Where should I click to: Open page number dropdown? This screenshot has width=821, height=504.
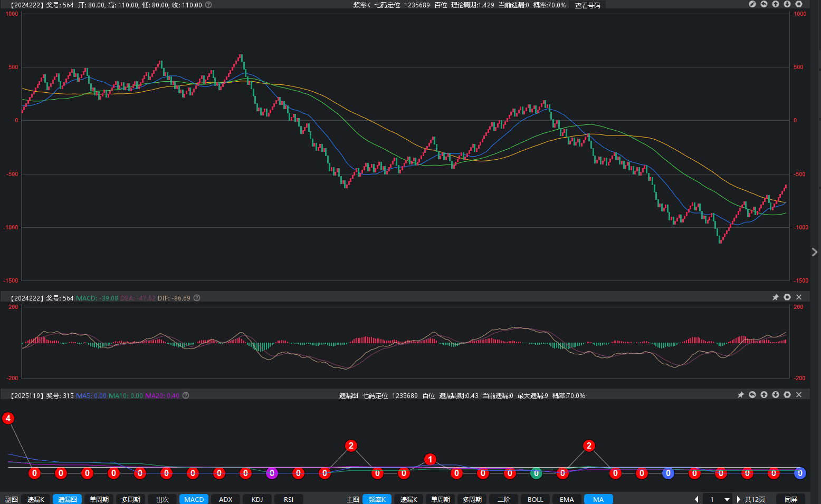727,499
